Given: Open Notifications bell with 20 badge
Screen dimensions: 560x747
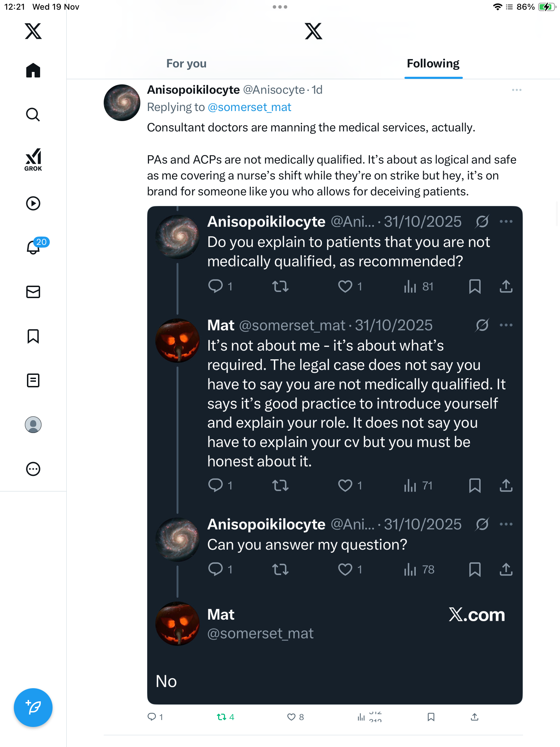Looking at the screenshot, I should click(x=34, y=248).
